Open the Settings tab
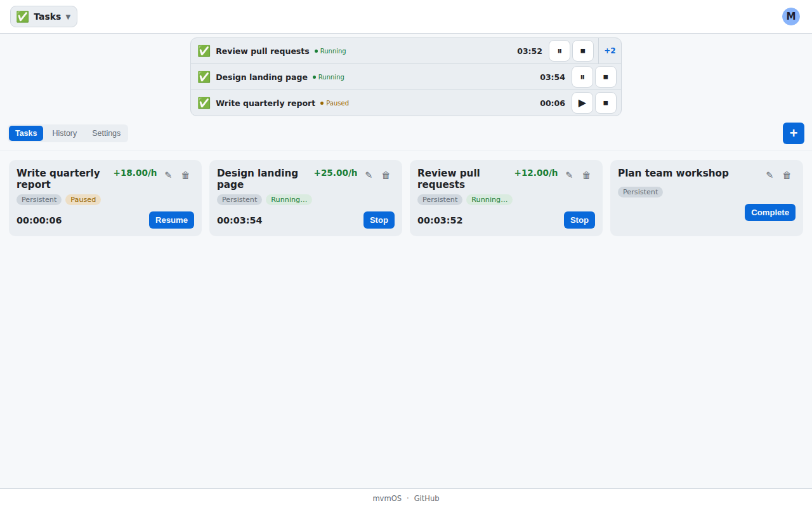Viewport: 812px width, 508px height. (x=106, y=133)
